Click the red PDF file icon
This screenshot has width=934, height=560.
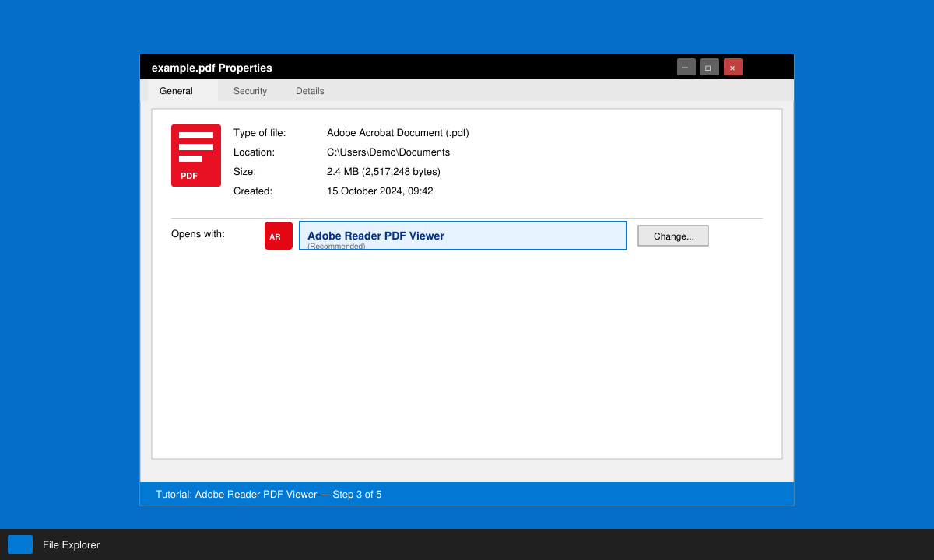196,156
